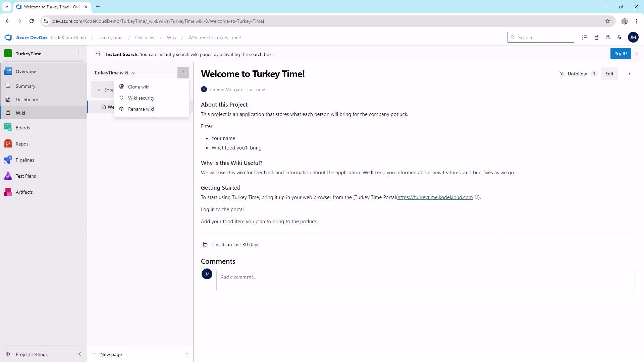Click Jeremy Morgan author name

tap(225, 89)
